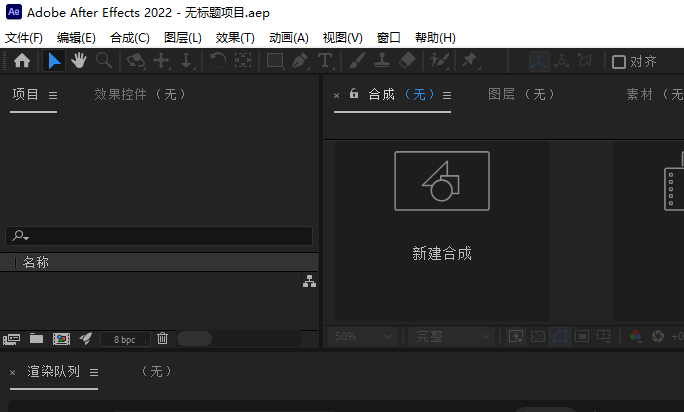
Task: Select the Pan Behind anchor point tool
Action: pos(243,61)
